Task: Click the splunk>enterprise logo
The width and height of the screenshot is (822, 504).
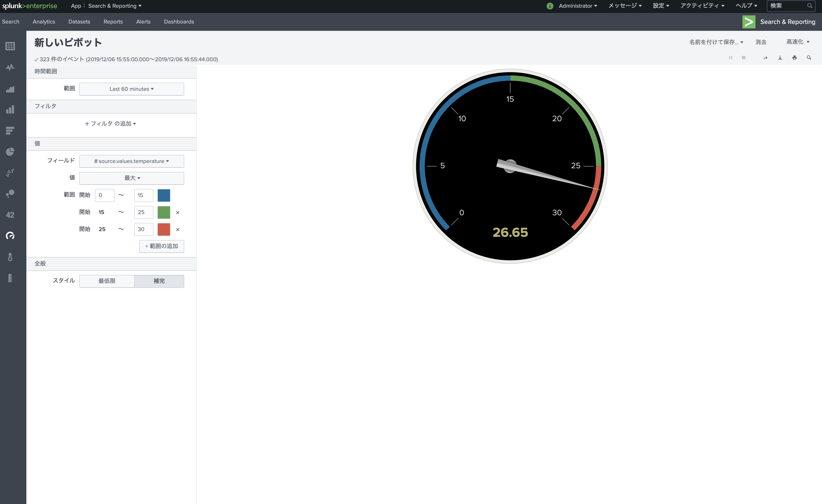Action: pos(30,6)
